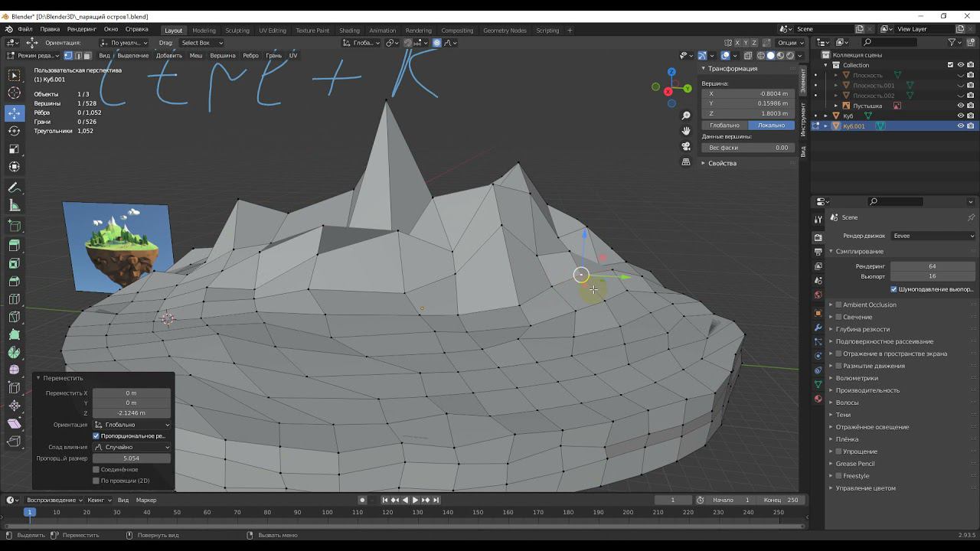Toggle visibility eye for Пустышка

click(961, 106)
